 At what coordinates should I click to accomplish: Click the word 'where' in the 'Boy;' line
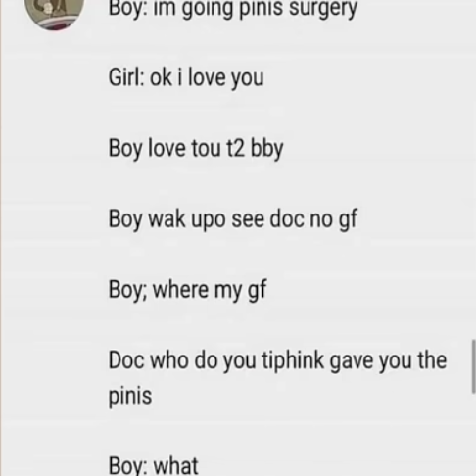(x=180, y=289)
